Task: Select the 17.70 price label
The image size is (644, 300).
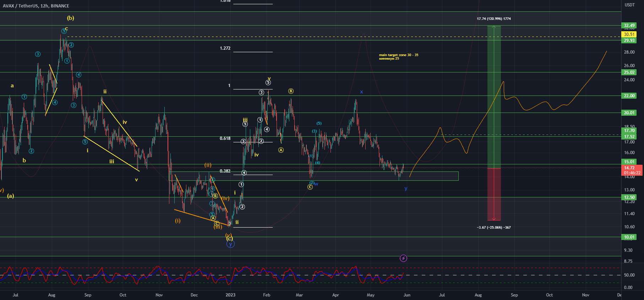Action: pyautogui.click(x=629, y=131)
